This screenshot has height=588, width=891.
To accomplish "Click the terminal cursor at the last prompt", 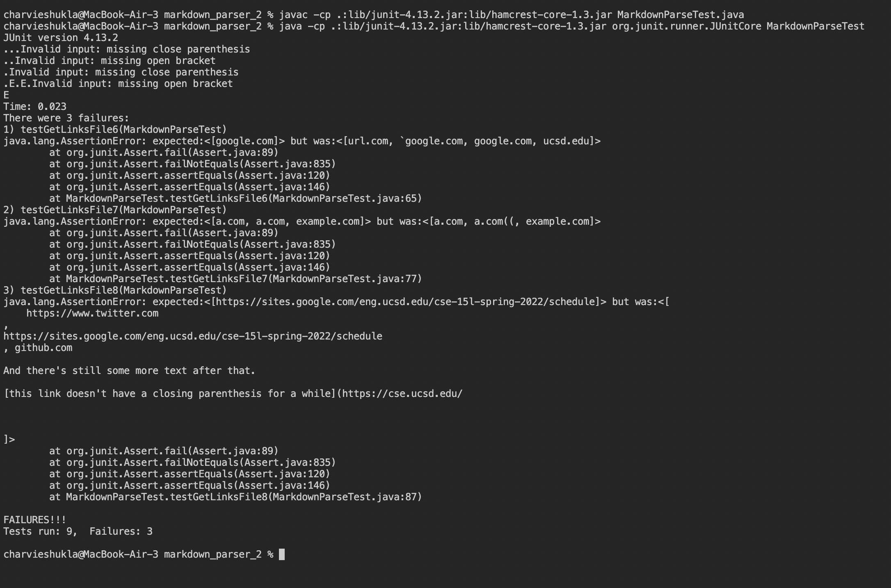I will [281, 554].
